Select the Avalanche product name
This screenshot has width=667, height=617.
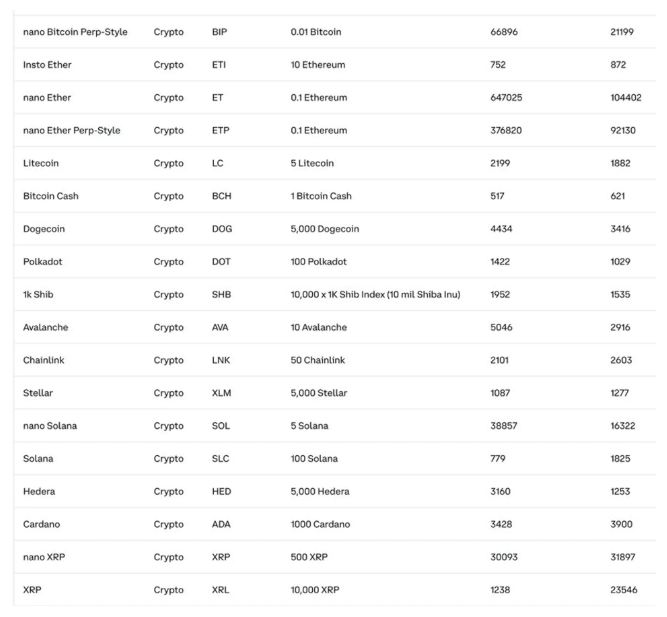point(46,328)
